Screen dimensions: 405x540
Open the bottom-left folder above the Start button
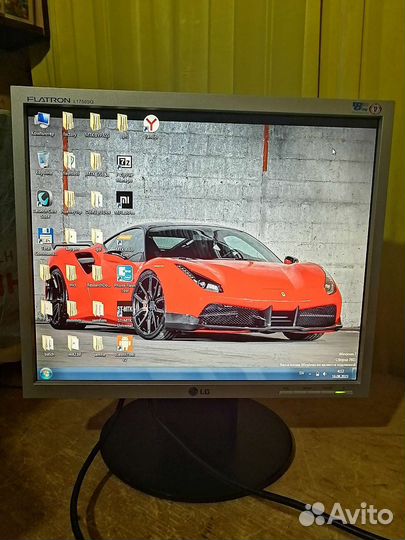coord(47,343)
